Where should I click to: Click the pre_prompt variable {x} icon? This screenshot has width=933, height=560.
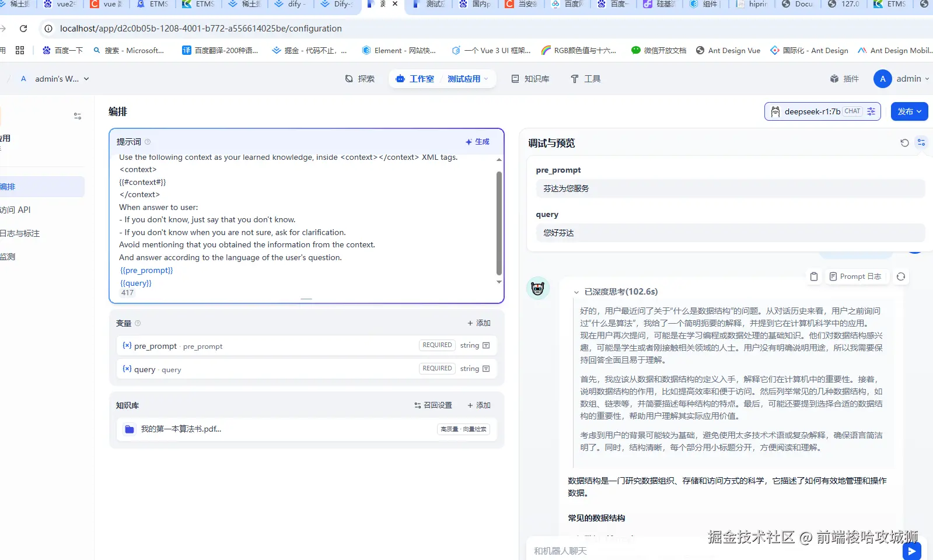pyautogui.click(x=127, y=345)
